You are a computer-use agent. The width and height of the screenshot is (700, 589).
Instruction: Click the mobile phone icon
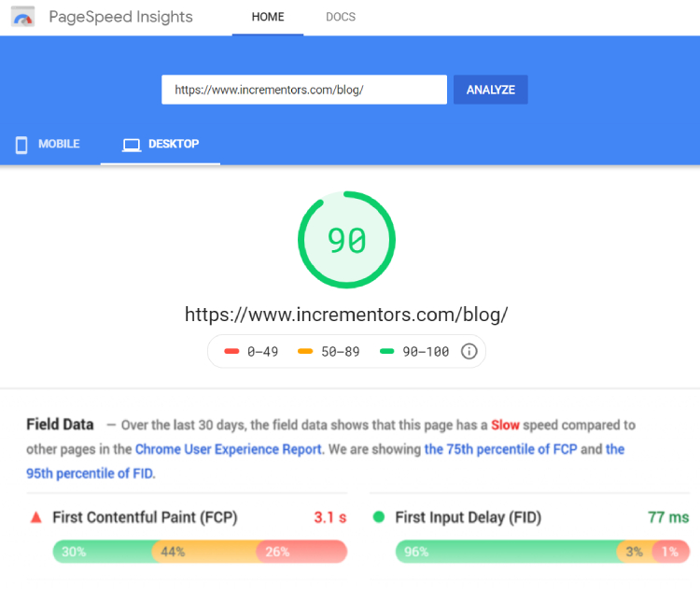21,145
